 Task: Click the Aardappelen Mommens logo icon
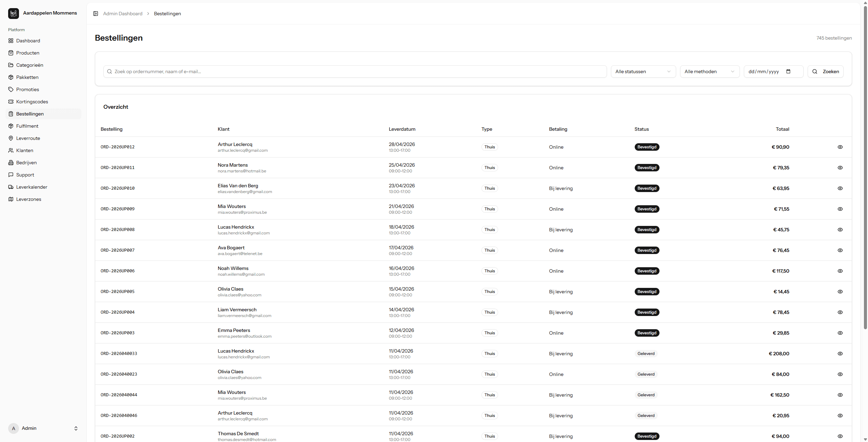[x=14, y=14]
